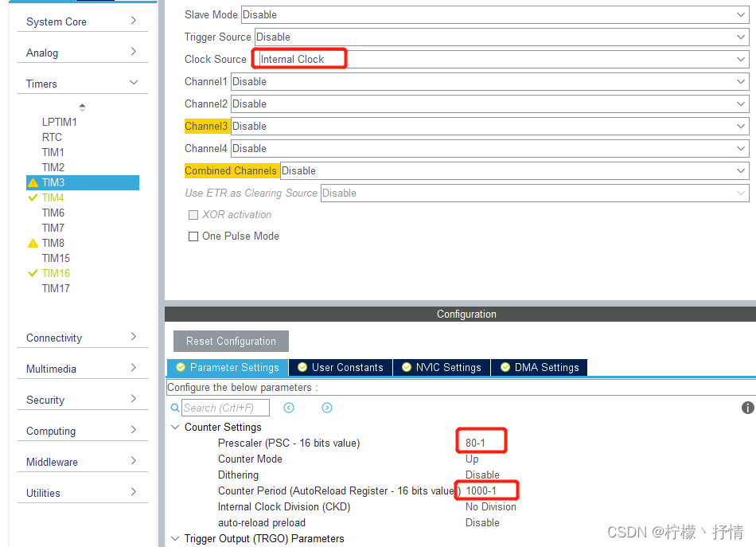The image size is (756, 547).
Task: Open the Use ETR as Clearing Source dropdown
Action: pyautogui.click(x=535, y=193)
